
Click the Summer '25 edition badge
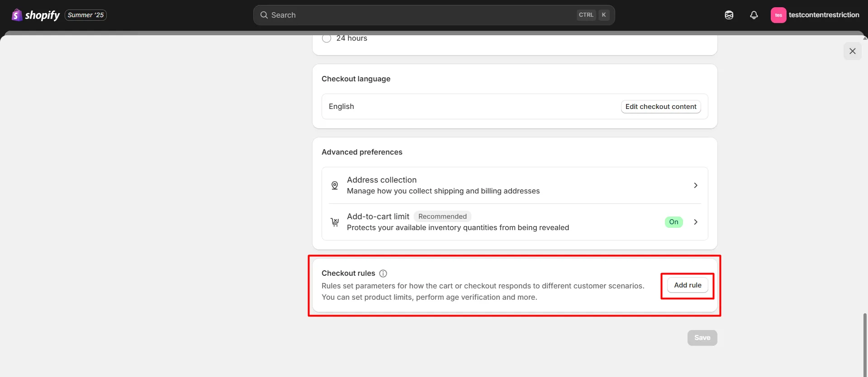[x=86, y=15]
